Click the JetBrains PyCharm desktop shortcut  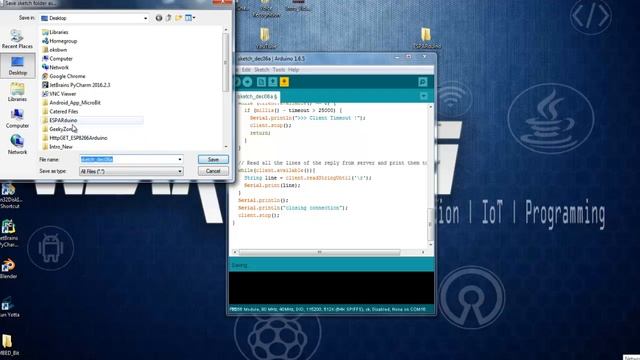8,233
